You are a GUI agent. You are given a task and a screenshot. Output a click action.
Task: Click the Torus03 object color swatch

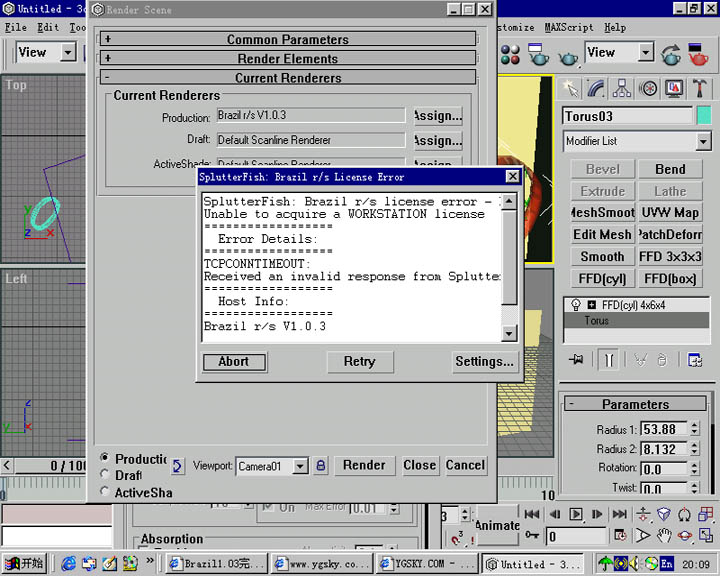click(x=703, y=115)
